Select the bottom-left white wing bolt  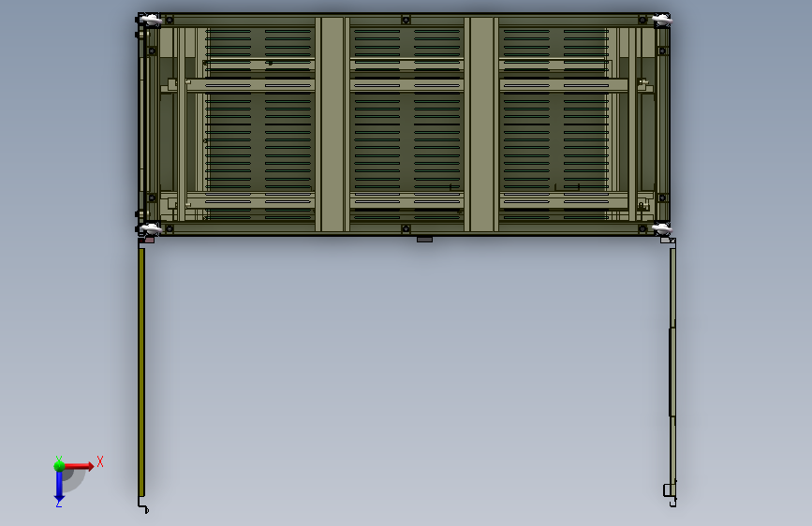tap(151, 228)
